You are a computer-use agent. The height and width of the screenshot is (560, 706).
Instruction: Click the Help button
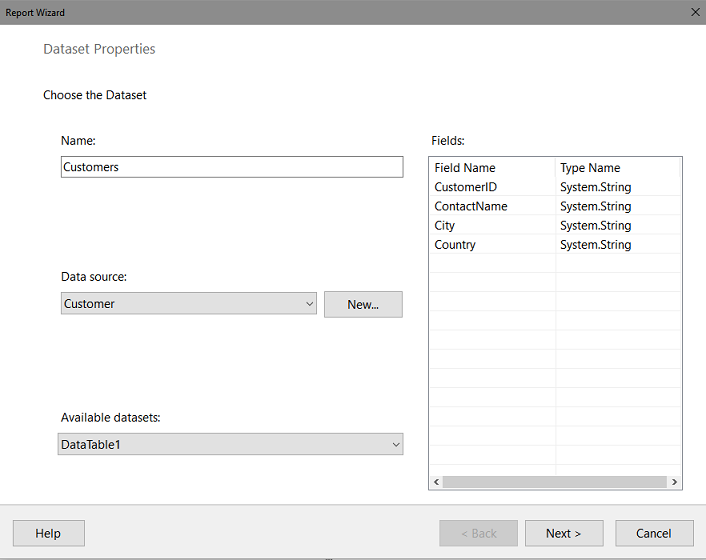(x=49, y=533)
